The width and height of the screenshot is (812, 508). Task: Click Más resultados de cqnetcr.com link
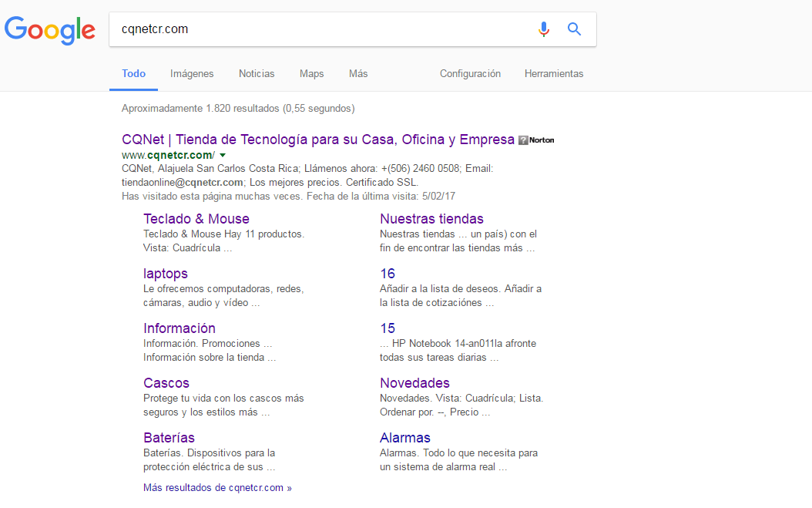[x=217, y=488]
